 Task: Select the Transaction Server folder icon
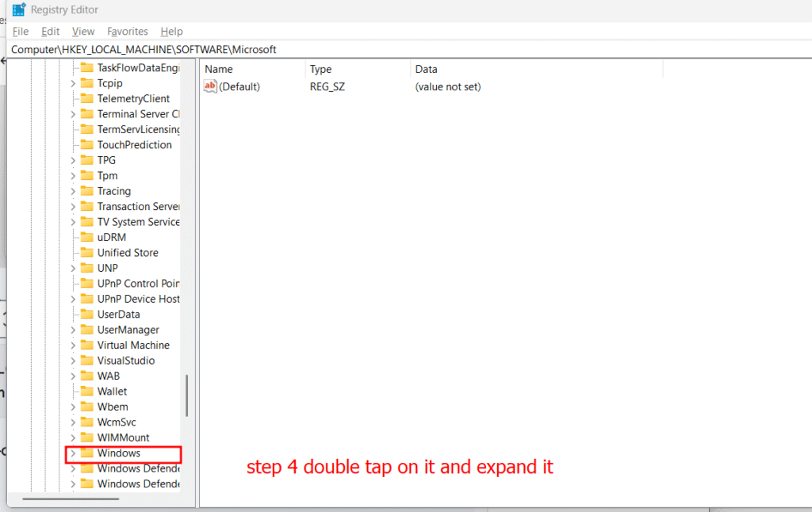87,207
